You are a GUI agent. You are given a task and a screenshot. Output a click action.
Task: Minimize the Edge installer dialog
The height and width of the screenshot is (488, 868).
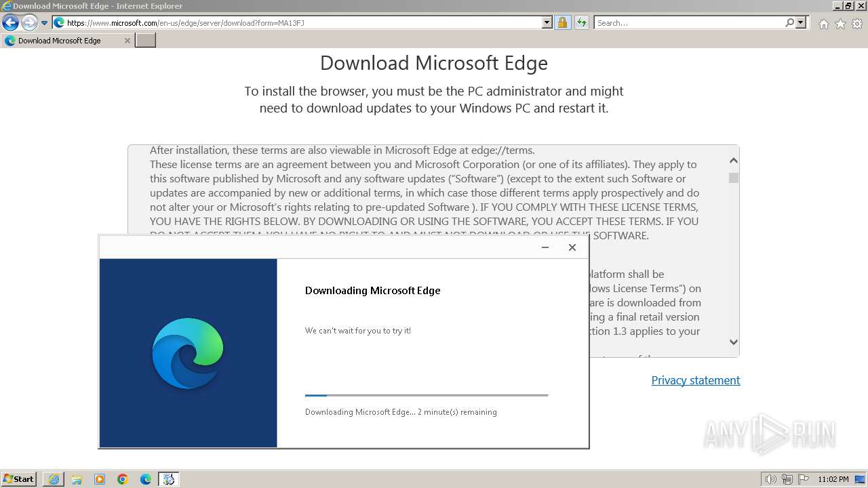(545, 247)
